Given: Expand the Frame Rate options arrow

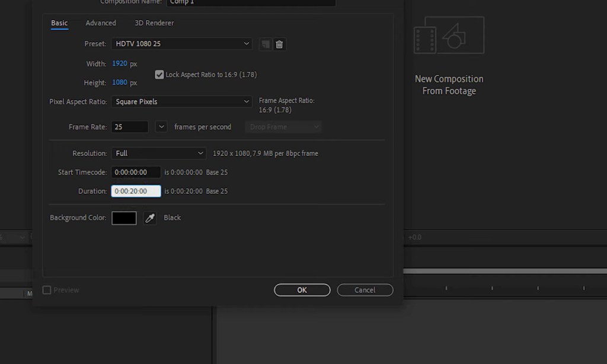Looking at the screenshot, I should [161, 126].
